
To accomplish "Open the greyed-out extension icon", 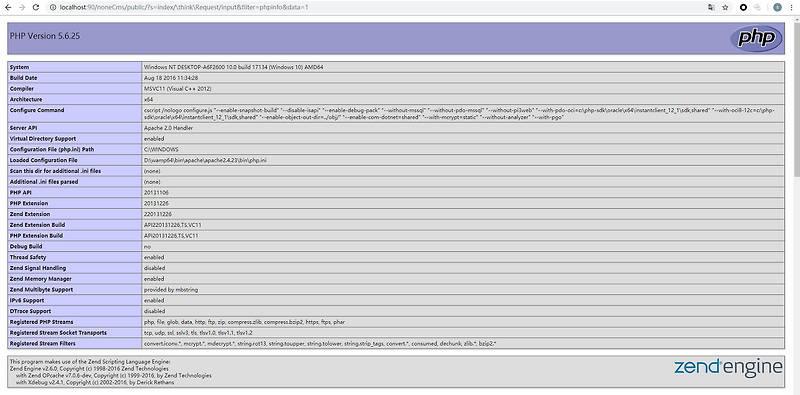I will point(758,7).
